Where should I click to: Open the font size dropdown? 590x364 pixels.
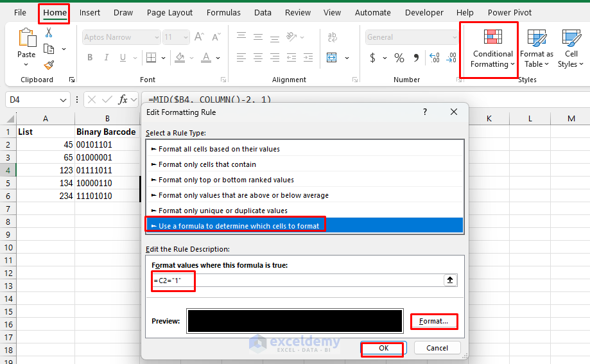186,37
